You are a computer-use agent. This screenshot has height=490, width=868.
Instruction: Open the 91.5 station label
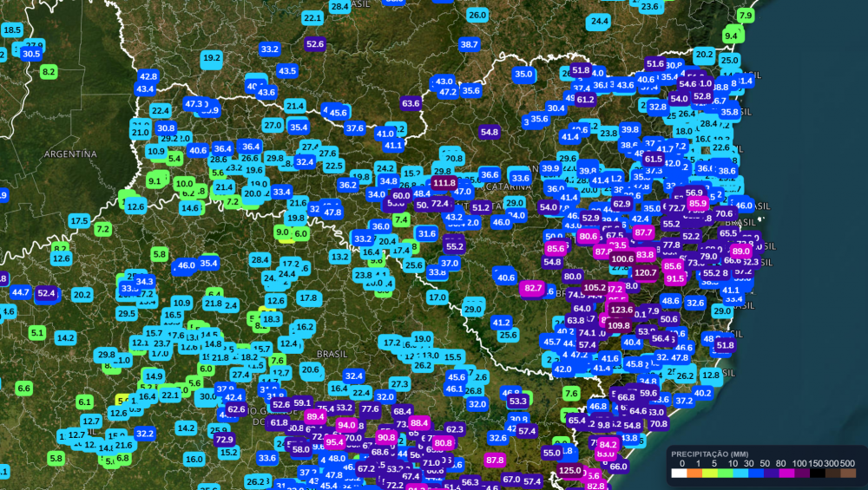[674, 278]
